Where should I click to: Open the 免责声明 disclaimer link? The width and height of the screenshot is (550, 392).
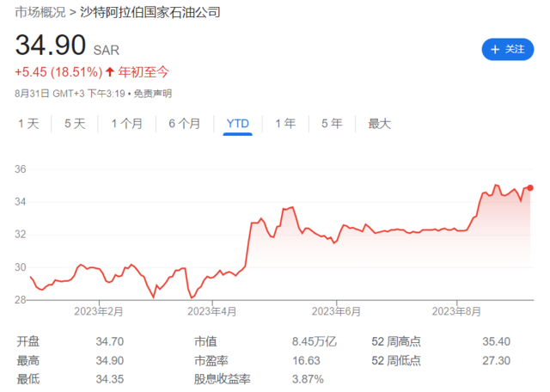click(x=153, y=94)
